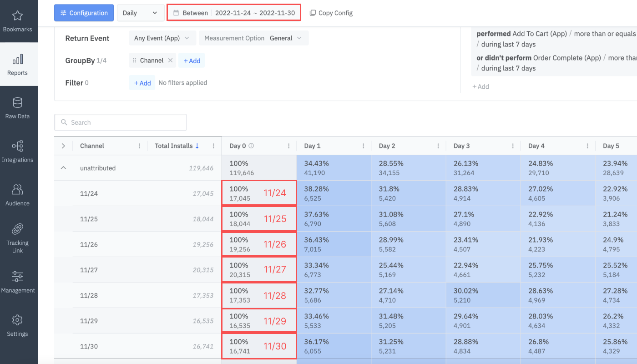Click the 11/24 channel row label

pyautogui.click(x=89, y=193)
